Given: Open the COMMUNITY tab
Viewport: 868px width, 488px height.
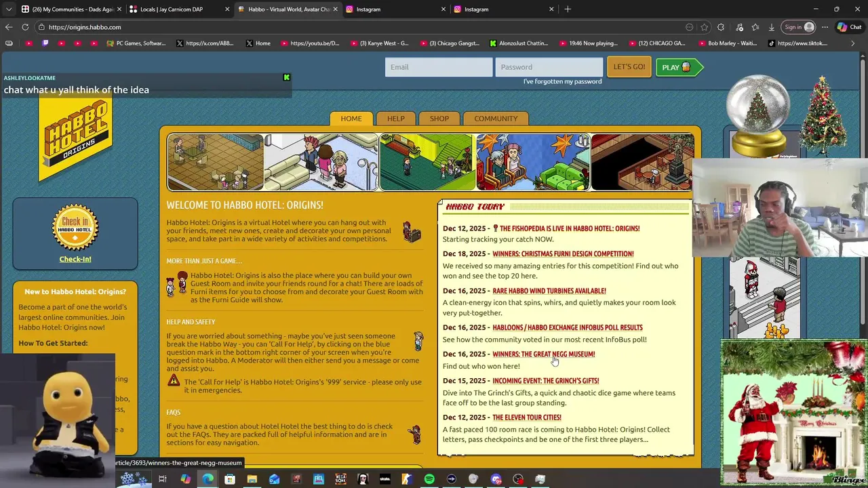Looking at the screenshot, I should (496, 119).
